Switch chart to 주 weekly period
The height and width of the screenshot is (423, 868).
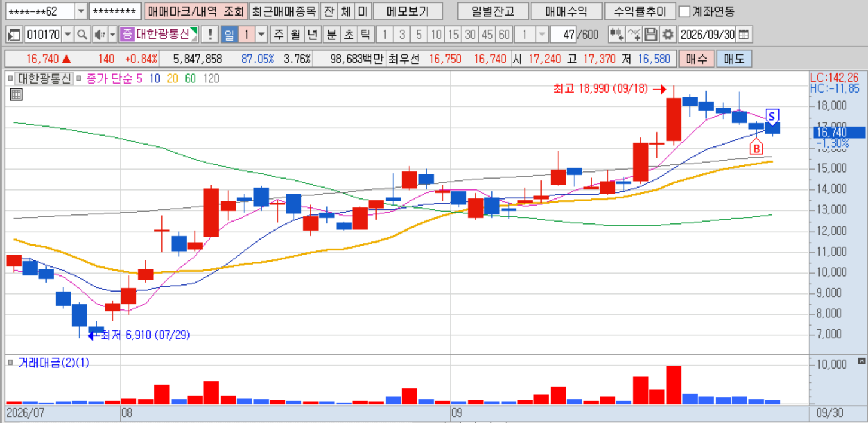click(279, 35)
